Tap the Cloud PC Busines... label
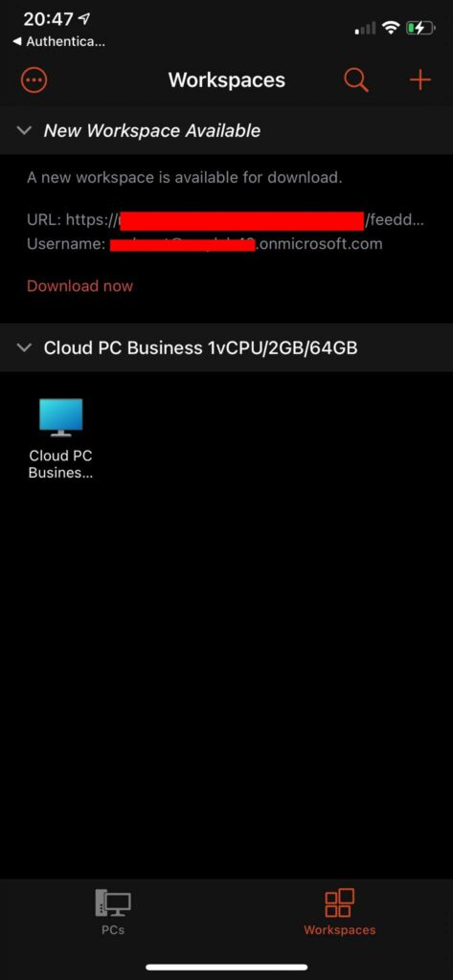The image size is (453, 980). pyautogui.click(x=60, y=464)
